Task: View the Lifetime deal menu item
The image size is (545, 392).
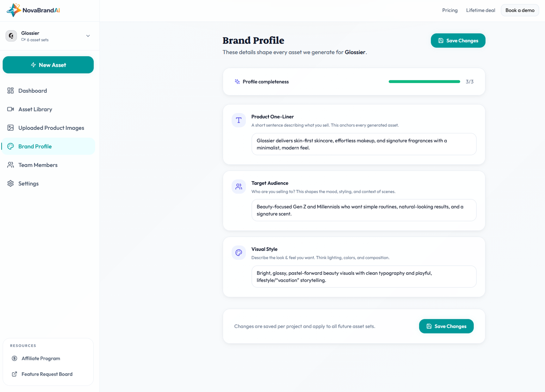Action: (x=480, y=10)
